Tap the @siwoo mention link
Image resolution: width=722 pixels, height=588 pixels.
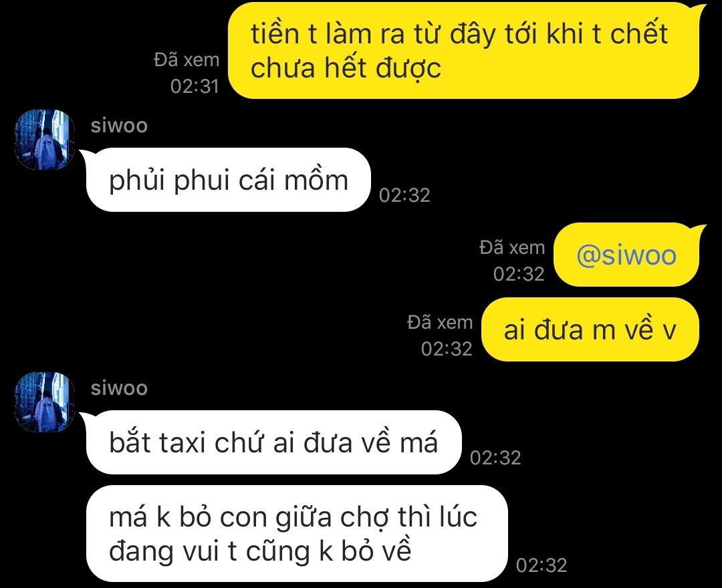pos(626,255)
